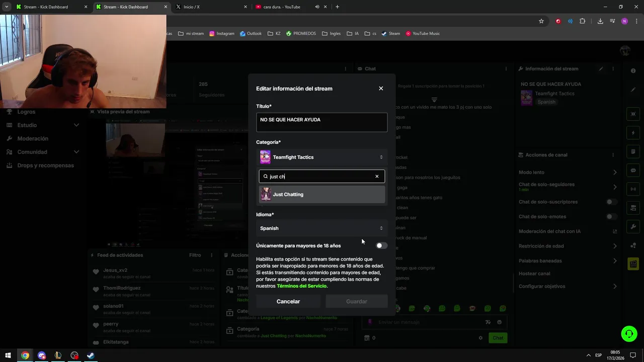Click the yellow clapperboard sidebar icon
This screenshot has width=644, height=362.
[x=633, y=263]
